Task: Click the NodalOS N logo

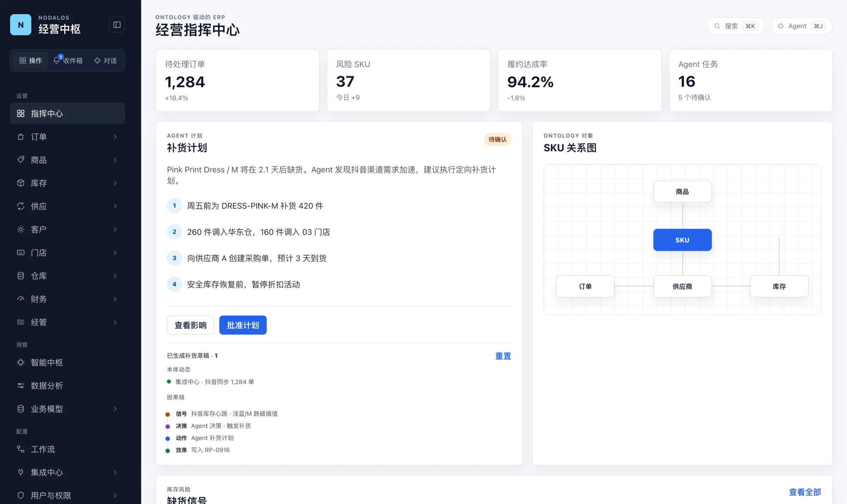Action: (x=20, y=25)
